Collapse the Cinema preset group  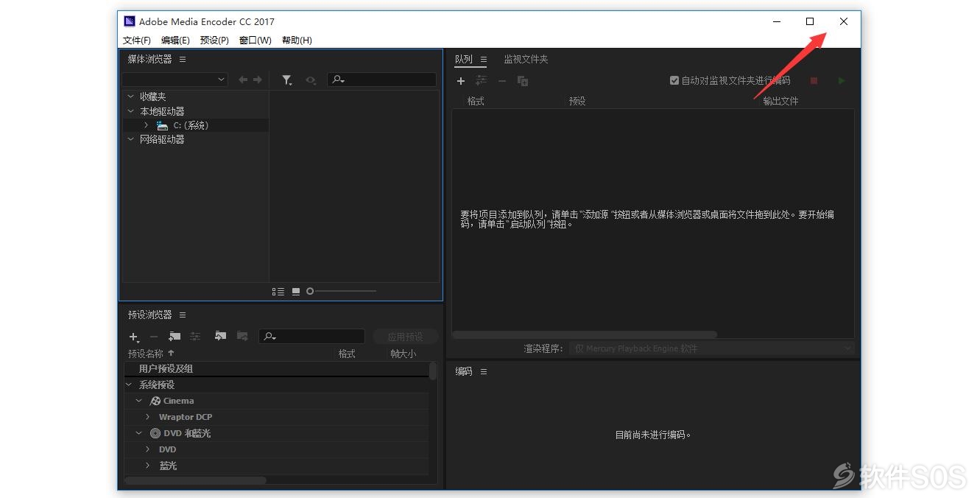[x=138, y=401]
